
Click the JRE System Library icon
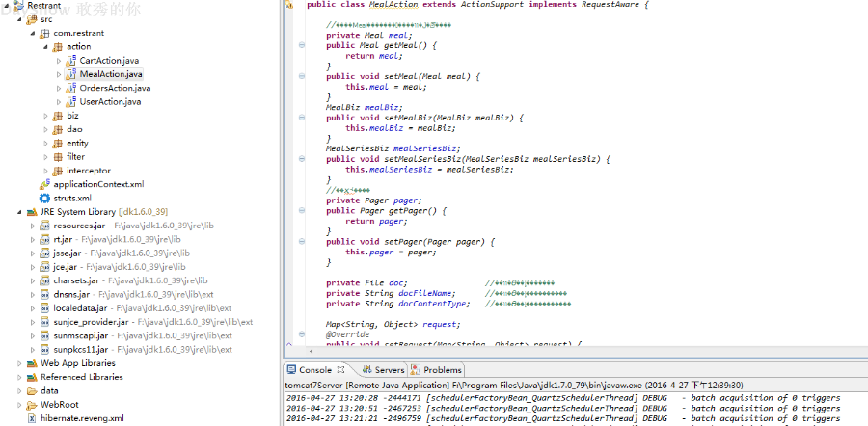pyautogui.click(x=32, y=212)
